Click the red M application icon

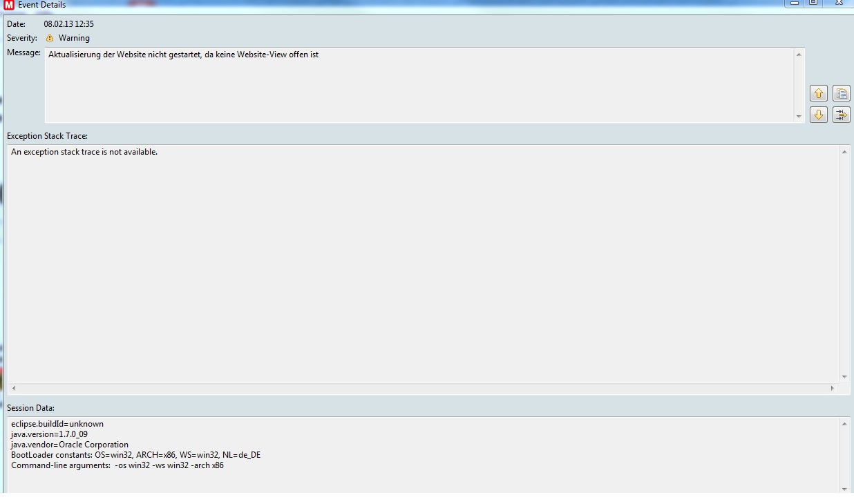[9, 5]
